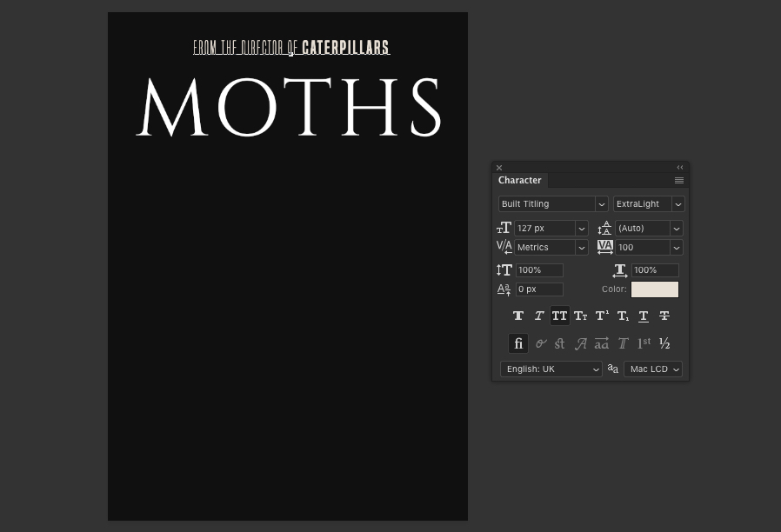Click the text Color swatch
Viewport: 781px width, 532px height.
click(x=655, y=289)
